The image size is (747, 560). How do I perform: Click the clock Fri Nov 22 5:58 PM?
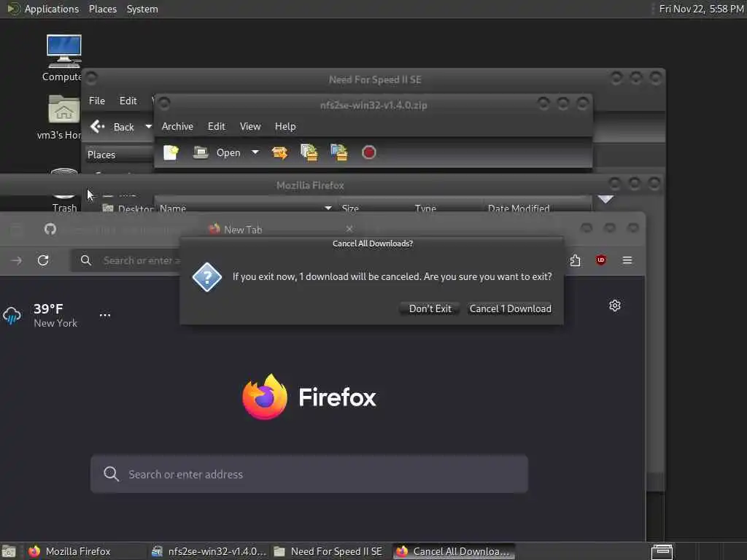click(x=701, y=9)
